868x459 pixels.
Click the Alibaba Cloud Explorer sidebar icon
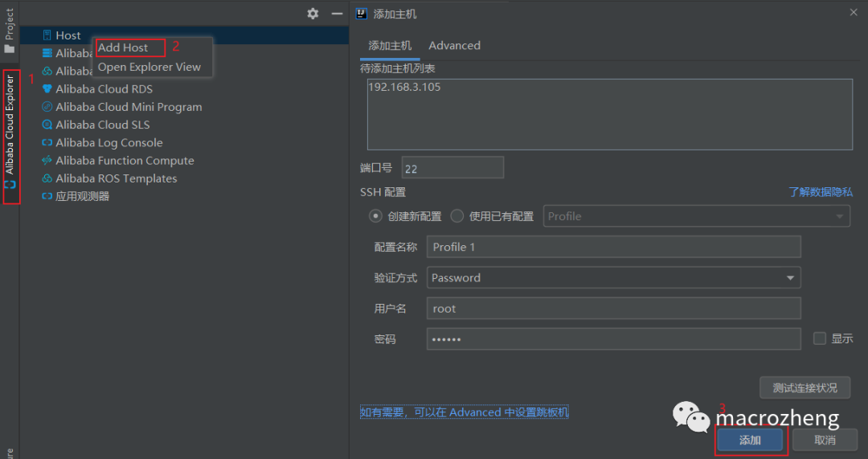click(10, 184)
